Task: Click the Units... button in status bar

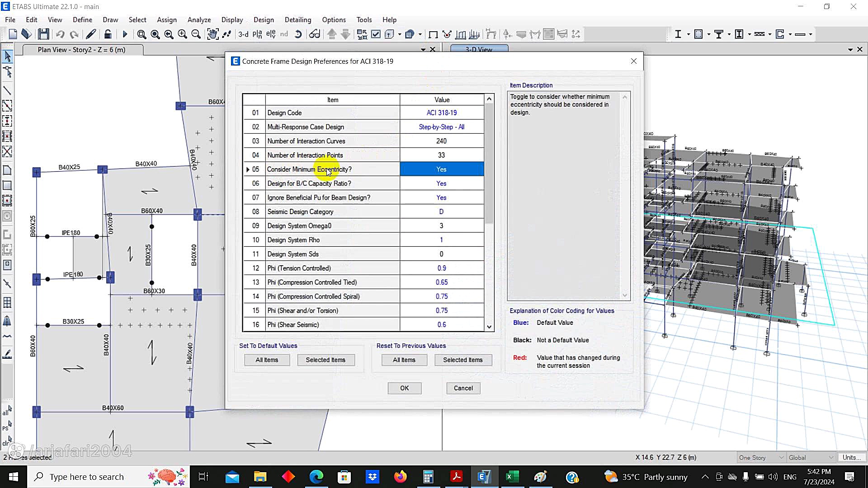Action: coord(852,458)
